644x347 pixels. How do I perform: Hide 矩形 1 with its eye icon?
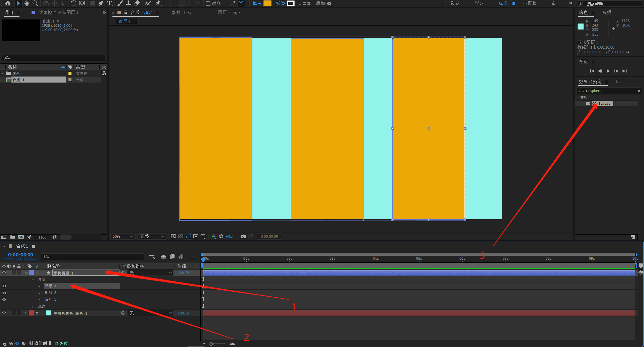point(4,299)
